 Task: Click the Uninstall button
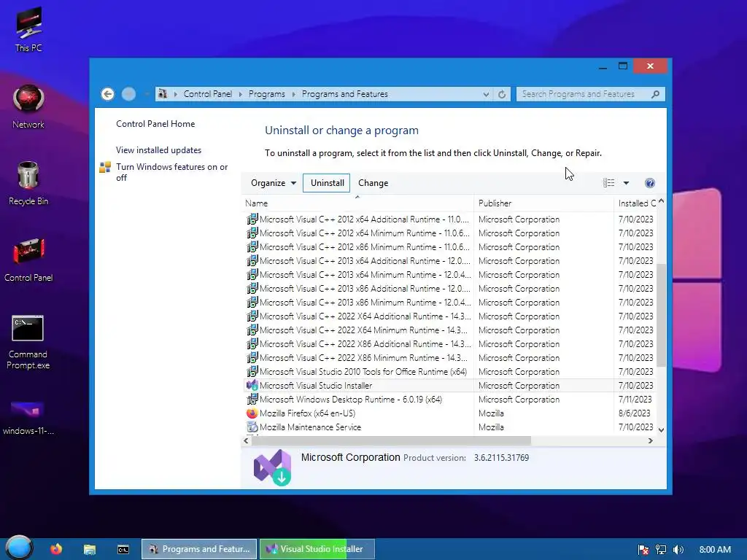(327, 183)
